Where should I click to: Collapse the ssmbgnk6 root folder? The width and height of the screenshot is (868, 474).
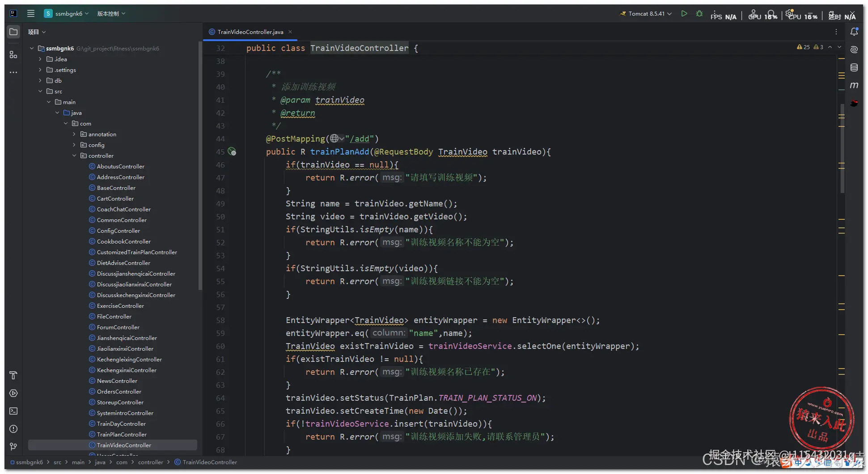(32, 48)
